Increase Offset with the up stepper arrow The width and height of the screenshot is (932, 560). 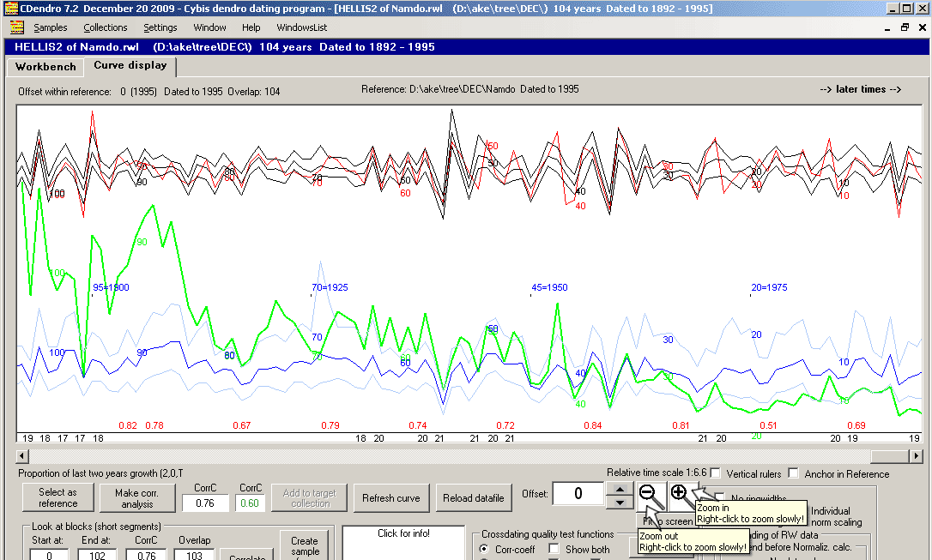pyautogui.click(x=620, y=489)
